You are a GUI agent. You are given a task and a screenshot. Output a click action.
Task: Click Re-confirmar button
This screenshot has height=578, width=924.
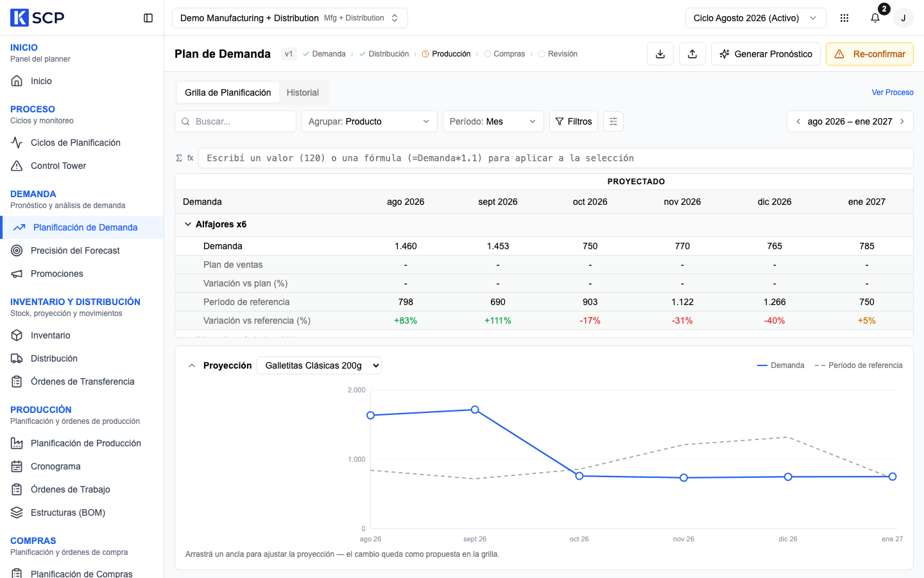(869, 54)
